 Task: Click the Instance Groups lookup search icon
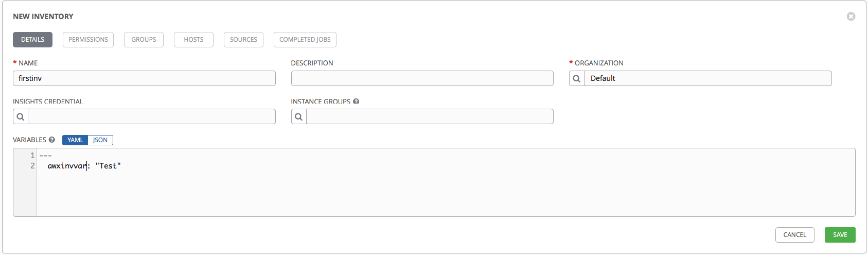[299, 117]
